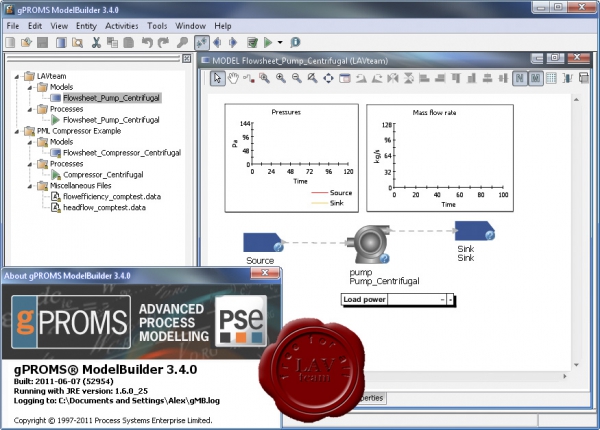Click the Undo arrow icon
The width and height of the screenshot is (600, 430).
(x=147, y=42)
